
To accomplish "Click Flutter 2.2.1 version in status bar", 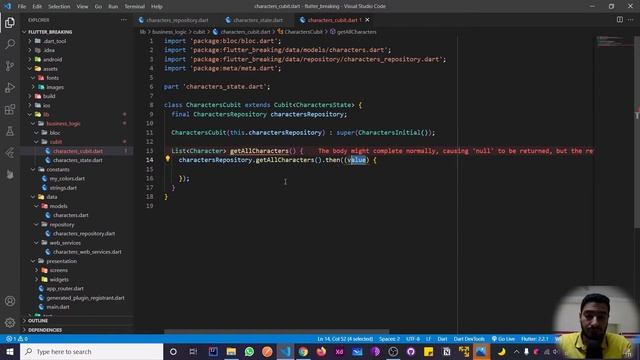I will coord(534,339).
